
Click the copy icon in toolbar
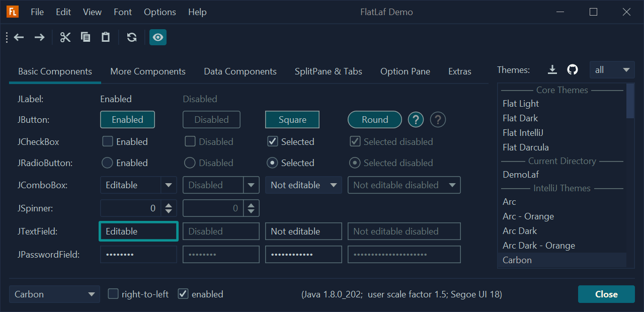coord(86,37)
